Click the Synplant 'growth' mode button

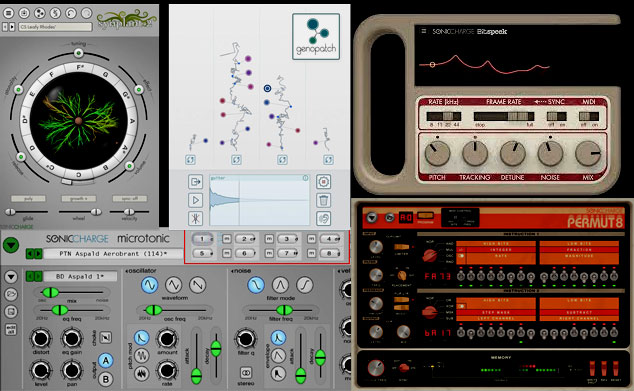coord(78,199)
